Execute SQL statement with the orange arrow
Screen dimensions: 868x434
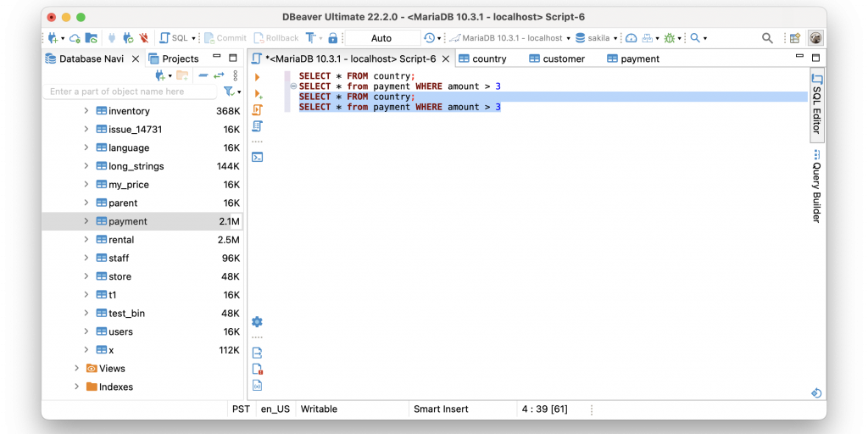(257, 77)
